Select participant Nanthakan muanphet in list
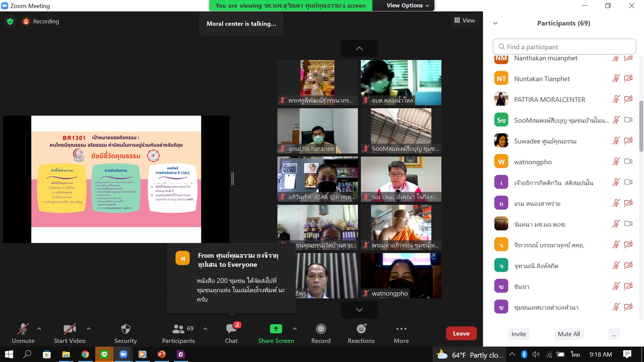The height and width of the screenshot is (362, 644). 563,59
